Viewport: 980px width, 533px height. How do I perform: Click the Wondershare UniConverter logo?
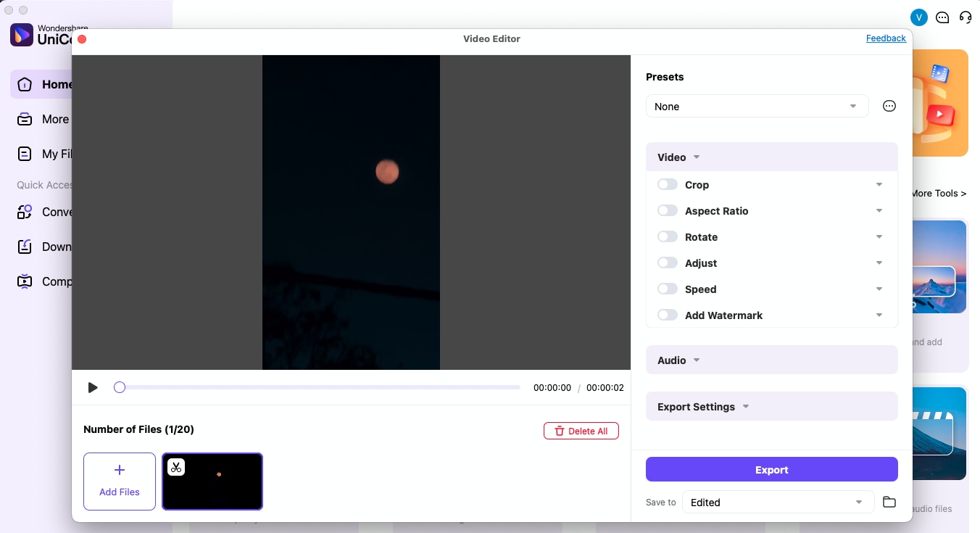pyautogui.click(x=22, y=35)
